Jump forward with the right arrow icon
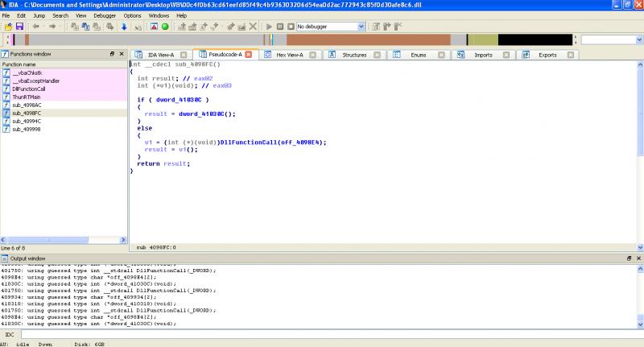This screenshot has height=347, width=644. pos(52,27)
